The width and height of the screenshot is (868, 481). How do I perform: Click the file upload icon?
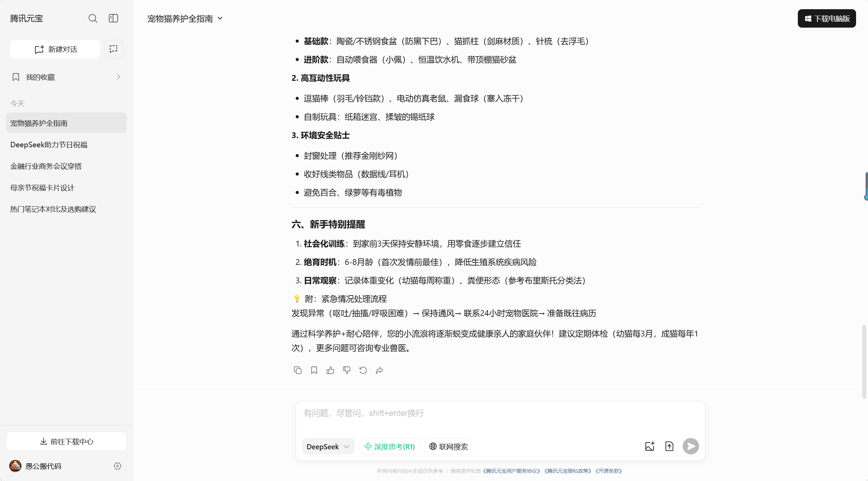click(x=669, y=446)
